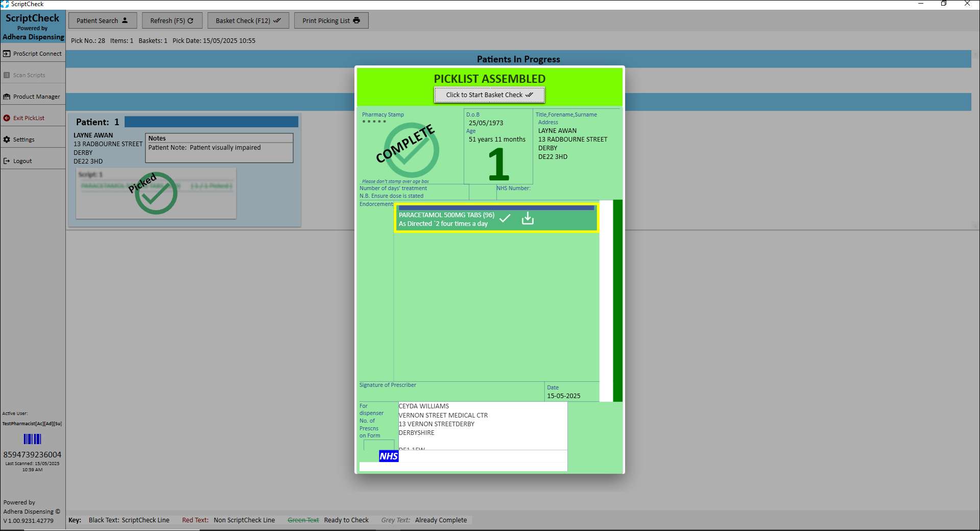Click the prescription date 15-05-2025
This screenshot has width=980, height=531.
click(564, 396)
